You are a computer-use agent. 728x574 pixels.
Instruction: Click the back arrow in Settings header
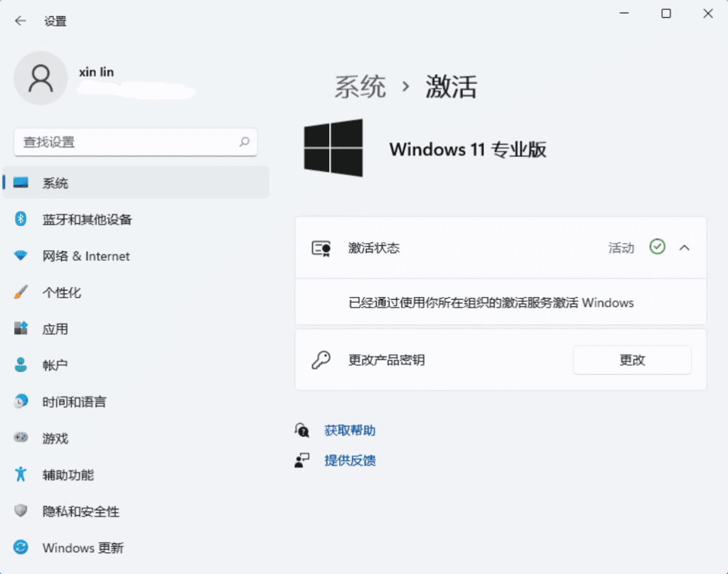pos(20,21)
